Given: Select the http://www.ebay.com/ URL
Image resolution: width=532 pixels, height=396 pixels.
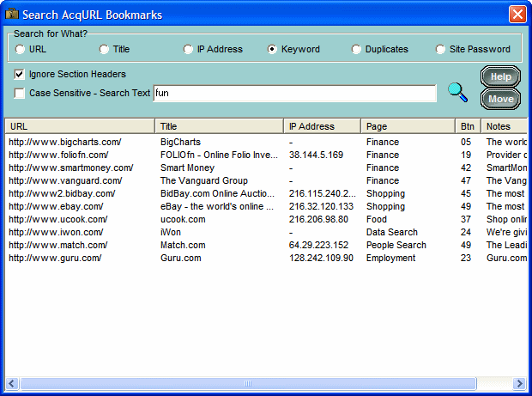Looking at the screenshot, I should click(56, 206).
